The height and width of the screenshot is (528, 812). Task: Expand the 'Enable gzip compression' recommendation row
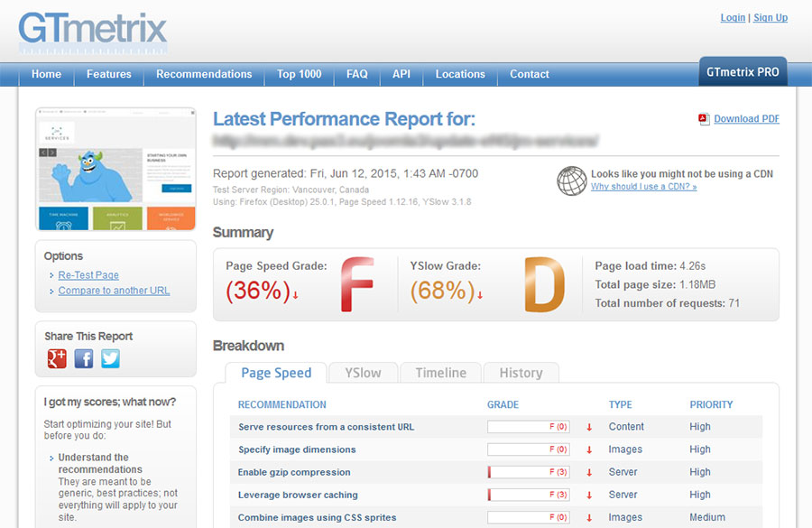point(294,472)
